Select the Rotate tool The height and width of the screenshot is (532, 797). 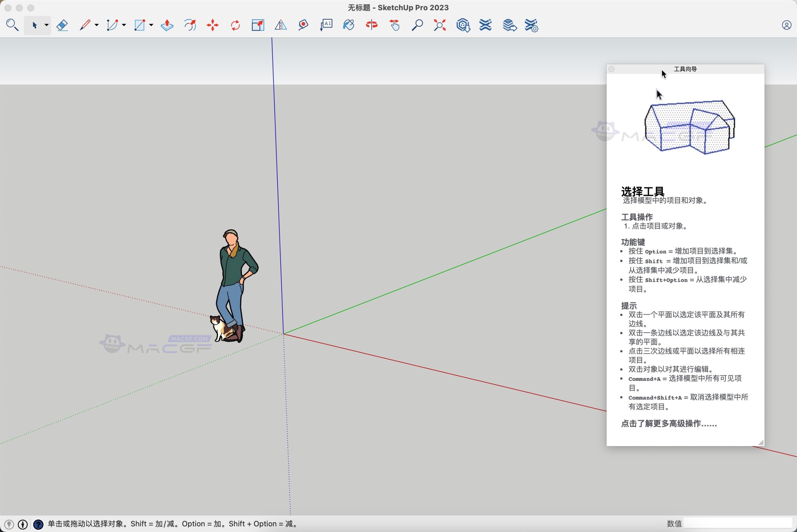[x=235, y=25]
